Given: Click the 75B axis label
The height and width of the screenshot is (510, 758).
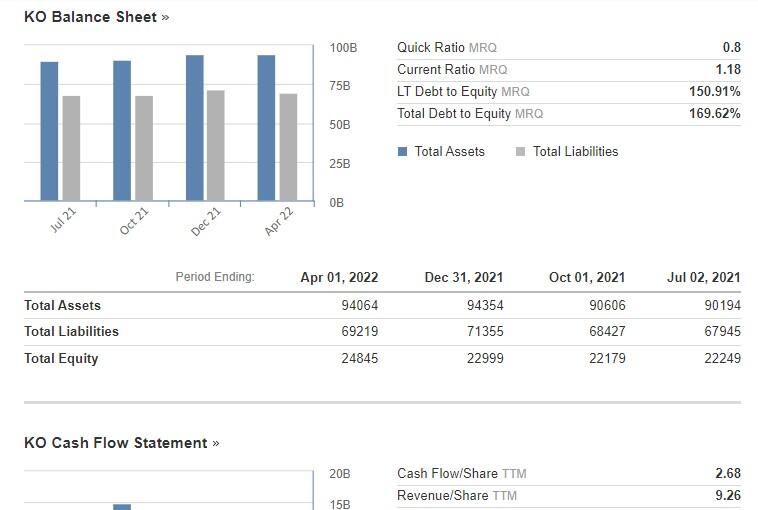Looking at the screenshot, I should [340, 86].
